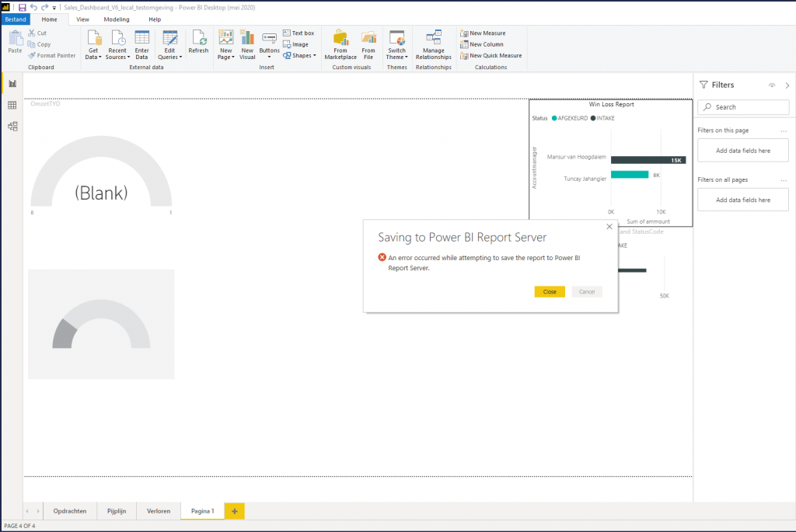Click the next page tabs arrow

(x=37, y=511)
